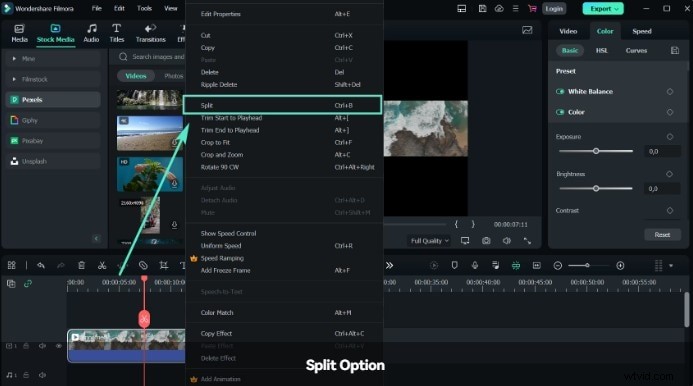This screenshot has width=693, height=386.
Task: Add keyframe for Brightness
Action: pos(670,174)
